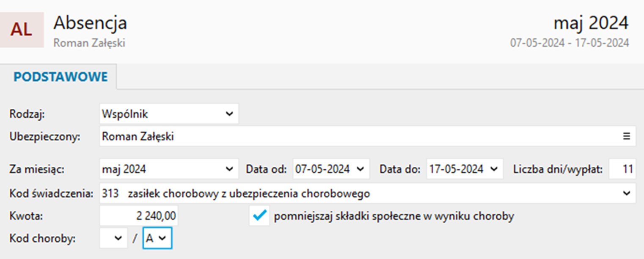Click the Liczba dni/wypłat field
The height and width of the screenshot is (259, 644).
point(622,169)
